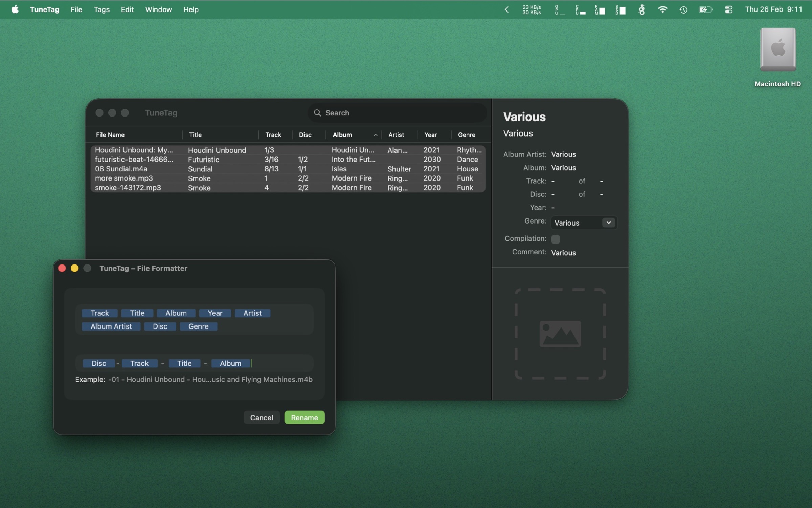This screenshot has height=508, width=812.
Task: Select the Artist token in available tags
Action: (252, 313)
